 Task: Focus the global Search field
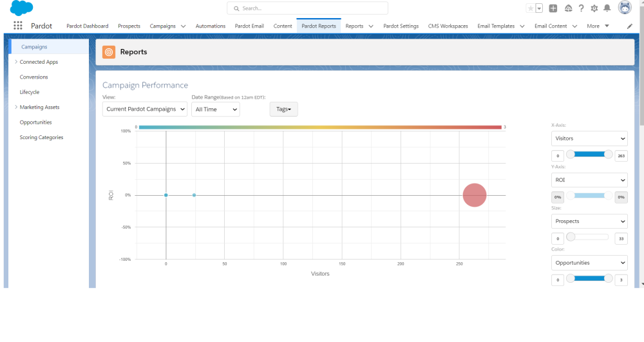307,8
